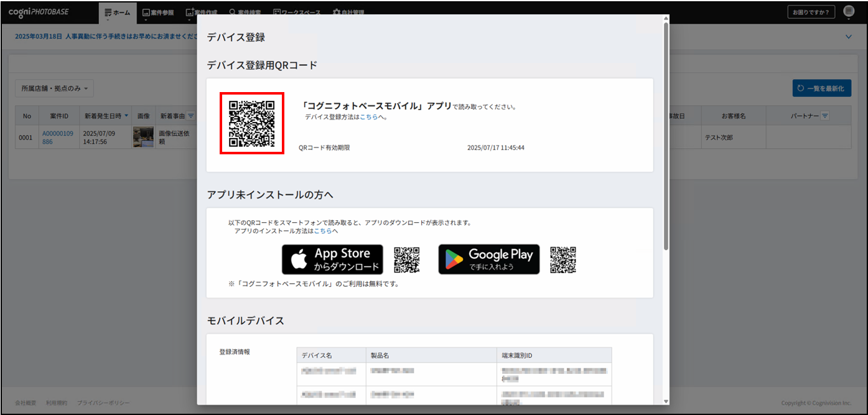Screen dimensions: 868x415
Task: Click the scroll-up arrow of the dialog scrollbar
Action: pyautogui.click(x=666, y=19)
